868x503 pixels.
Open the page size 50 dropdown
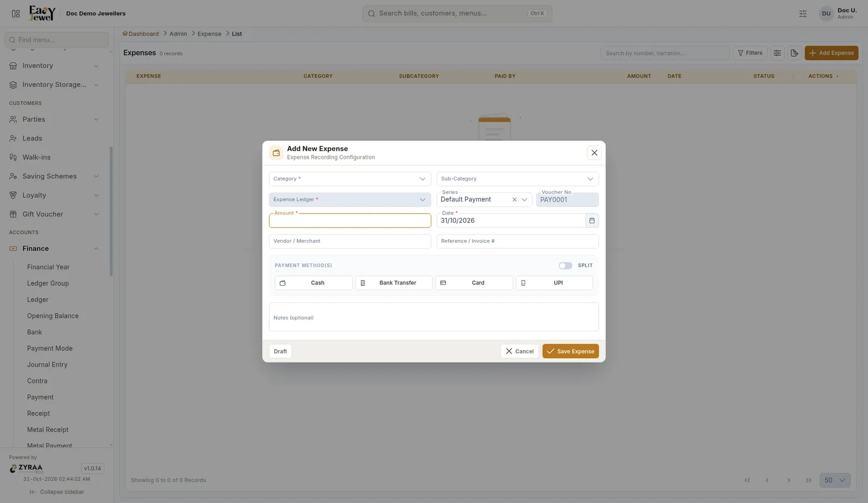(x=835, y=480)
